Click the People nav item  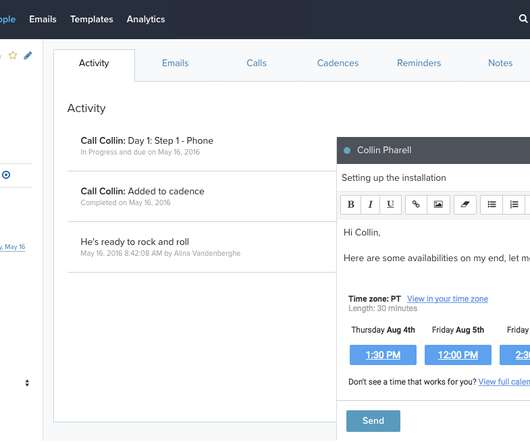click(8, 19)
